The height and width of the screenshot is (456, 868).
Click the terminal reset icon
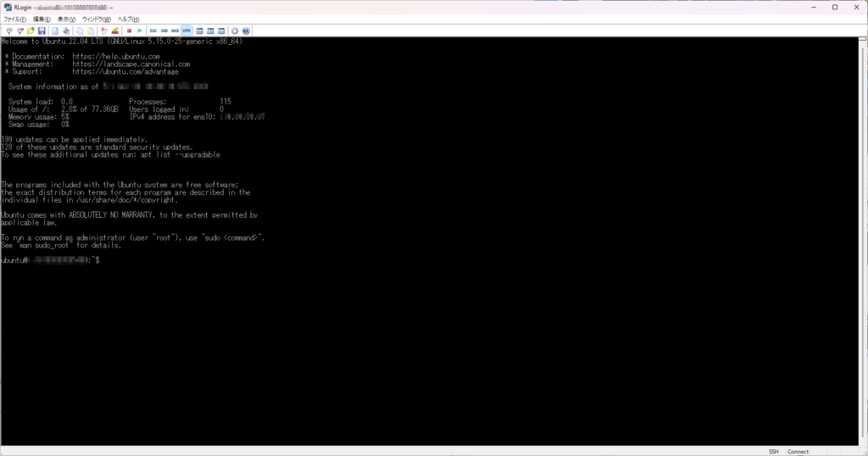tap(103, 31)
